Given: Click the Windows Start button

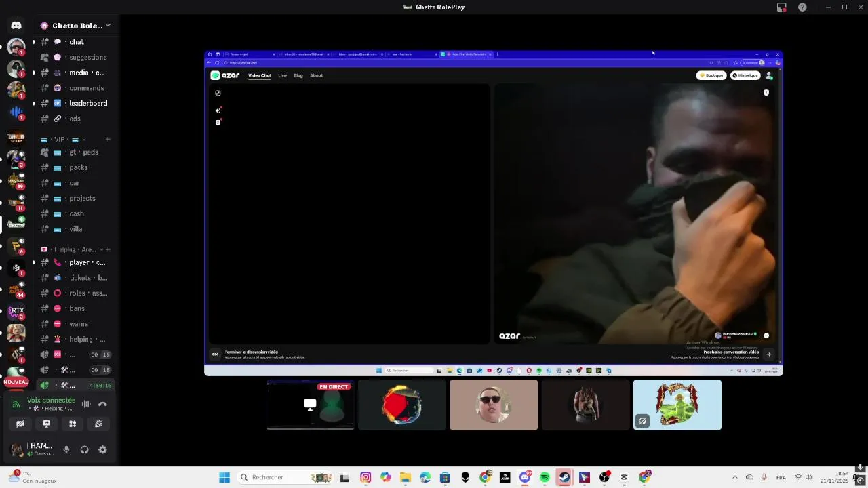Looking at the screenshot, I should 224,477.
